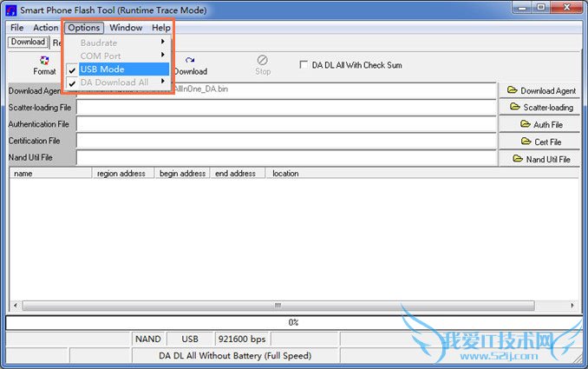Click the Auth File browse button

pyautogui.click(x=539, y=124)
